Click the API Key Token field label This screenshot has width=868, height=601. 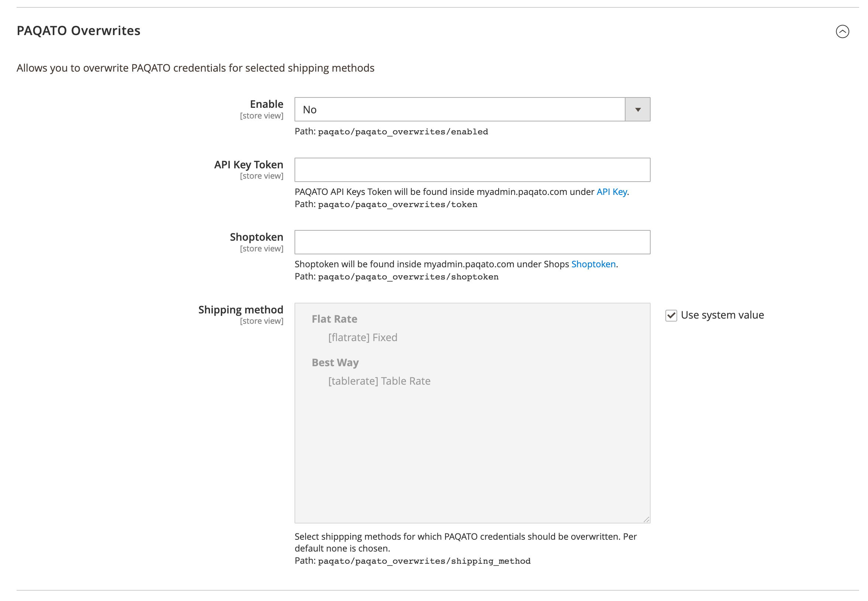click(248, 165)
